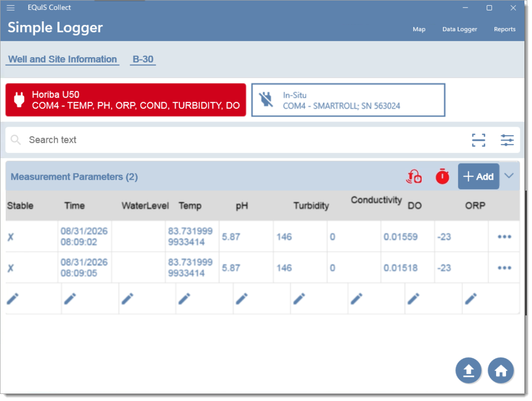Click ORP -23 in 08:09:05 row
The height and width of the screenshot is (401, 532).
click(x=444, y=268)
